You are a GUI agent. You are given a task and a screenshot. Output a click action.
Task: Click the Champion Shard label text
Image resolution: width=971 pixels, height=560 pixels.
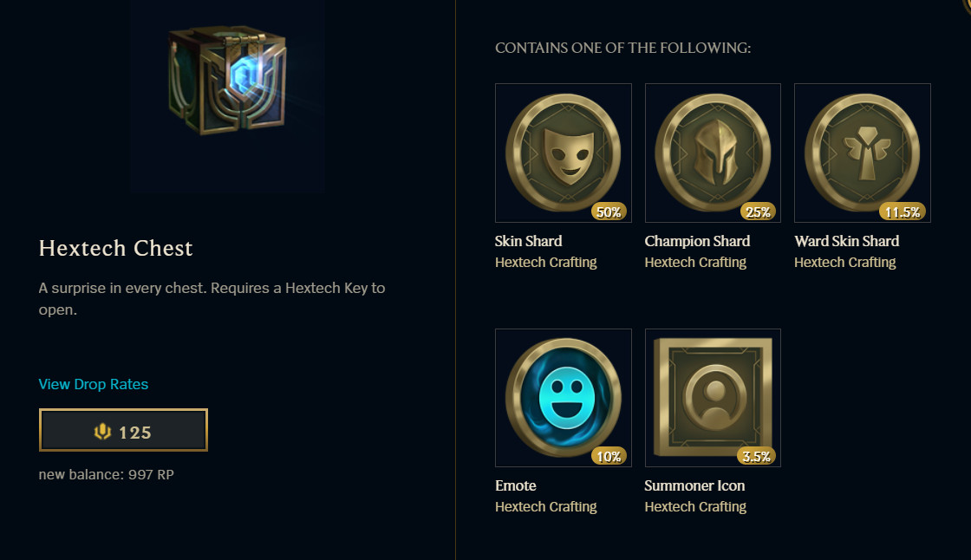tap(697, 241)
